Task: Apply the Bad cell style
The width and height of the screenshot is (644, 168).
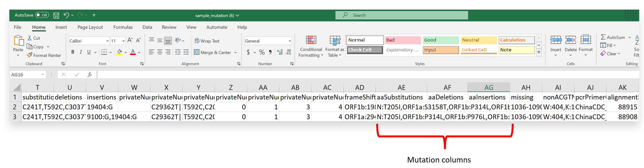Action: (x=402, y=40)
